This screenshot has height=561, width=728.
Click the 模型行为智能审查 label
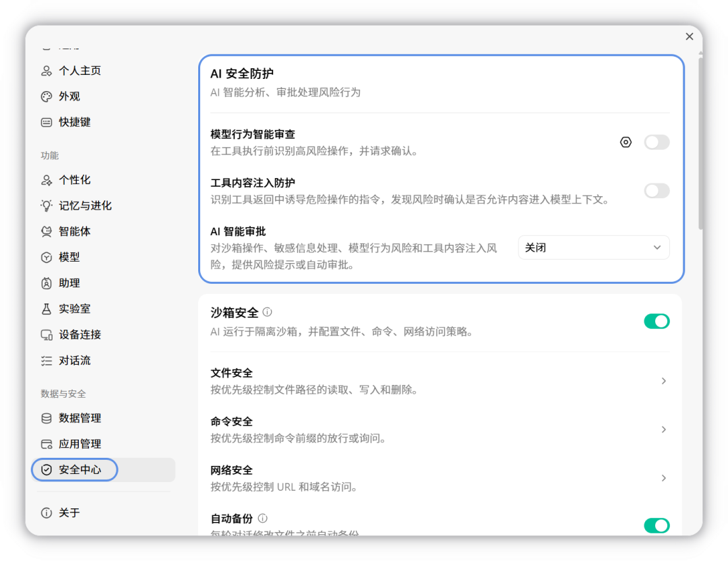[253, 134]
